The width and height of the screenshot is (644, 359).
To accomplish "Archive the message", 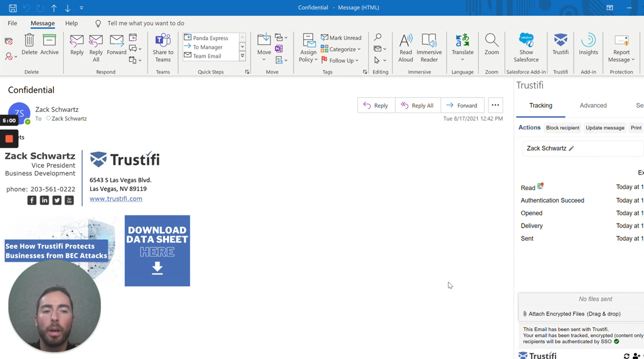I will click(x=49, y=46).
